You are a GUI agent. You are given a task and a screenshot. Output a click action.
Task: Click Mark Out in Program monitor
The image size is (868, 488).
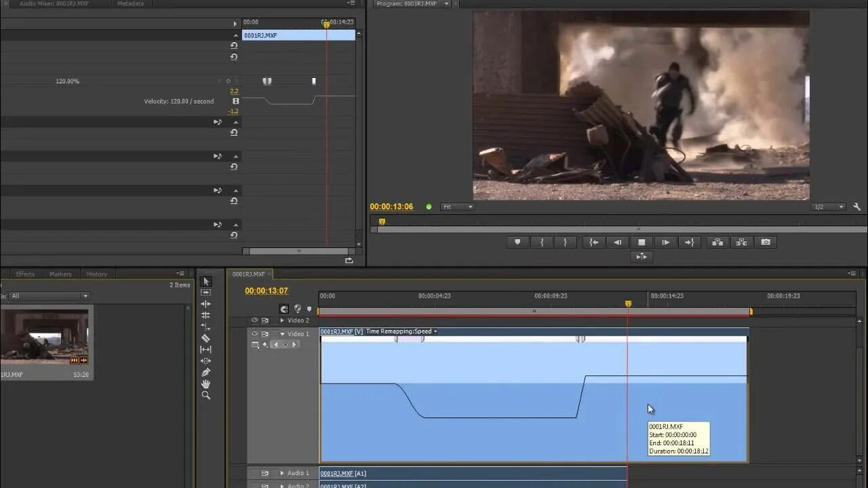pyautogui.click(x=565, y=242)
